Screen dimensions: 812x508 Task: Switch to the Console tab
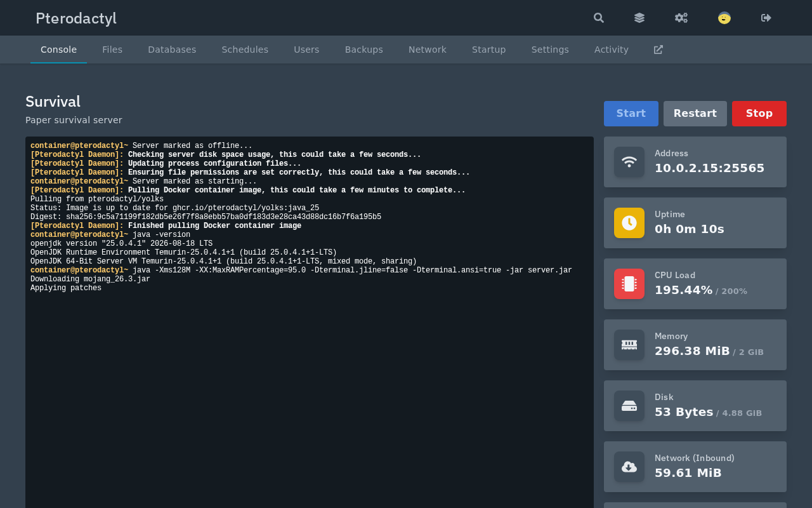(58, 50)
